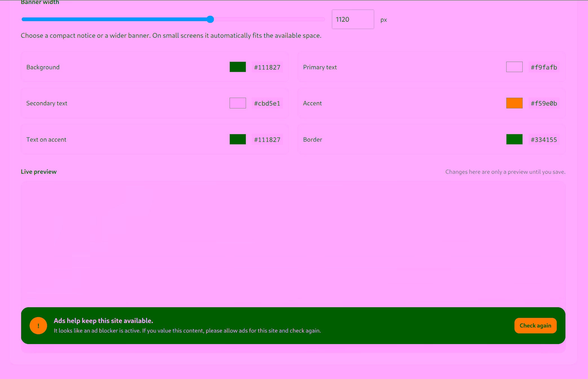Open the Accent color swatch
This screenshot has height=379, width=588.
[514, 103]
